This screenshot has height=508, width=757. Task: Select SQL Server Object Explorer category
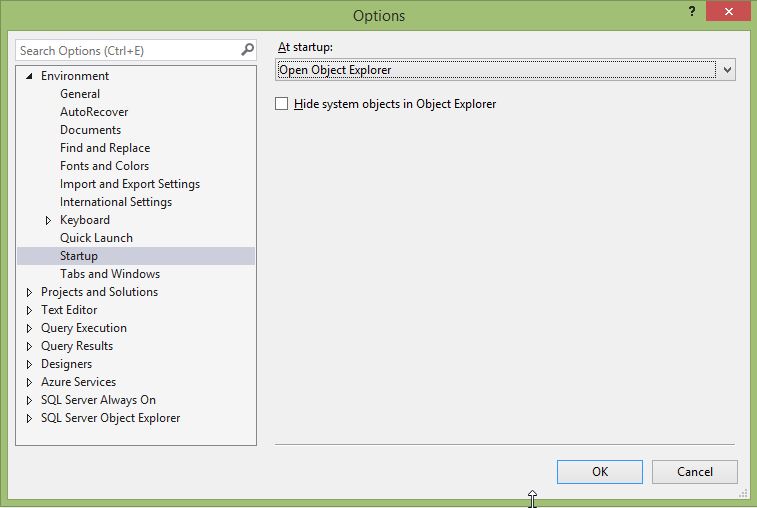point(111,418)
